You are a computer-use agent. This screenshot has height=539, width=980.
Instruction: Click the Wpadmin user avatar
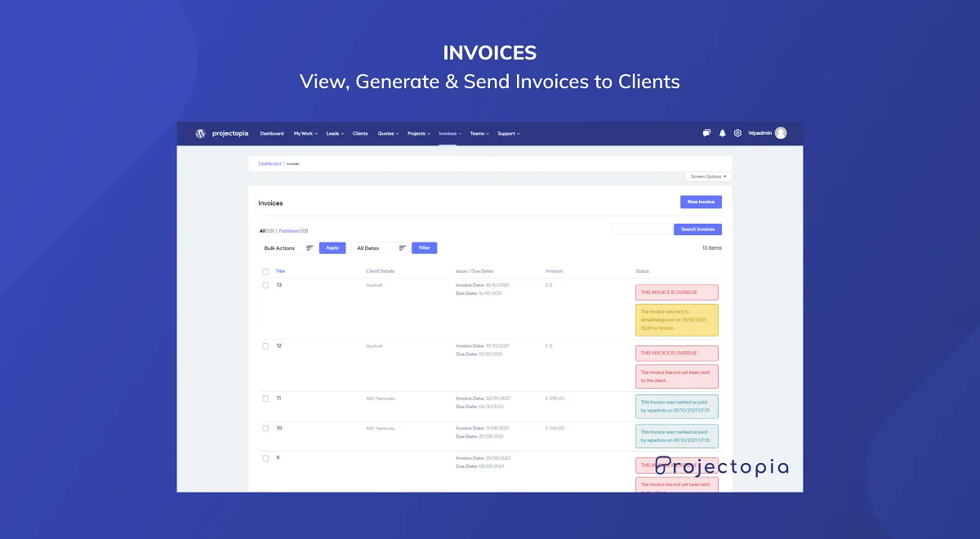pos(781,133)
